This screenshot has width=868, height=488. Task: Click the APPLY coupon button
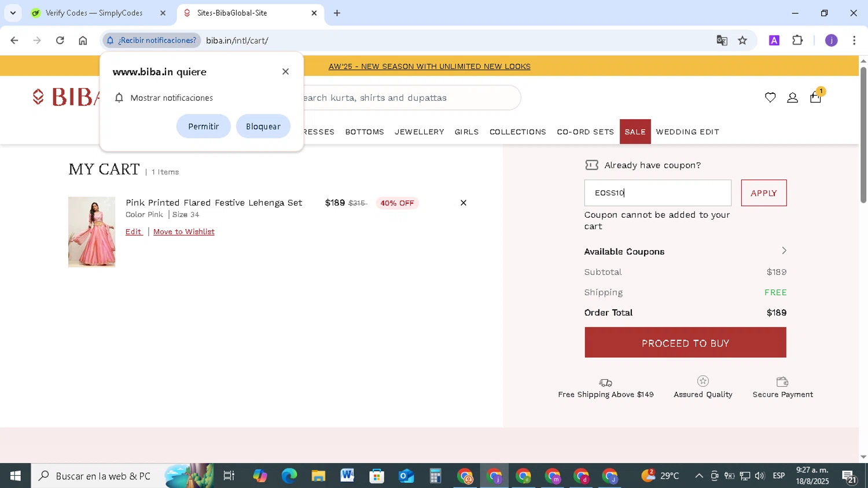coord(764,193)
